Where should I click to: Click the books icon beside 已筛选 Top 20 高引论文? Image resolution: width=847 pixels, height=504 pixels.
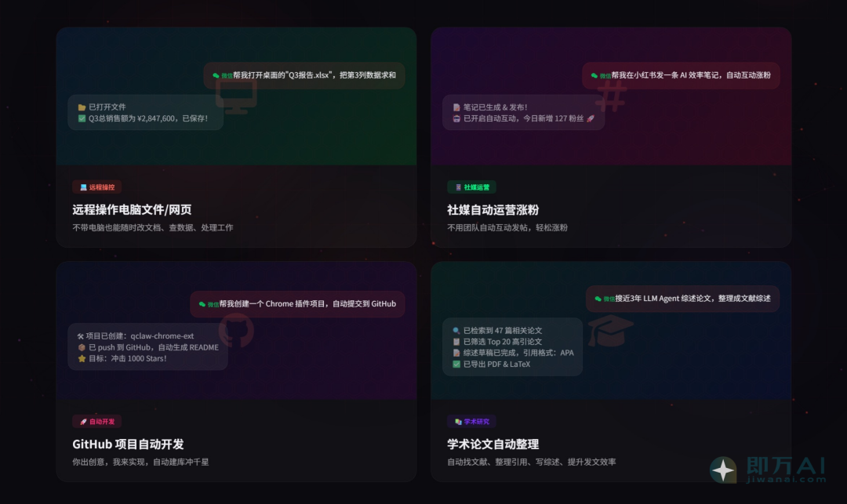coord(455,341)
